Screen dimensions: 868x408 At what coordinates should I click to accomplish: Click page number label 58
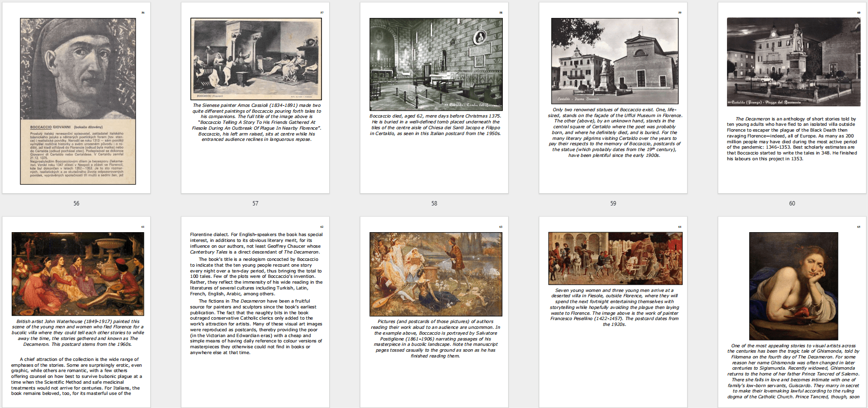click(434, 204)
